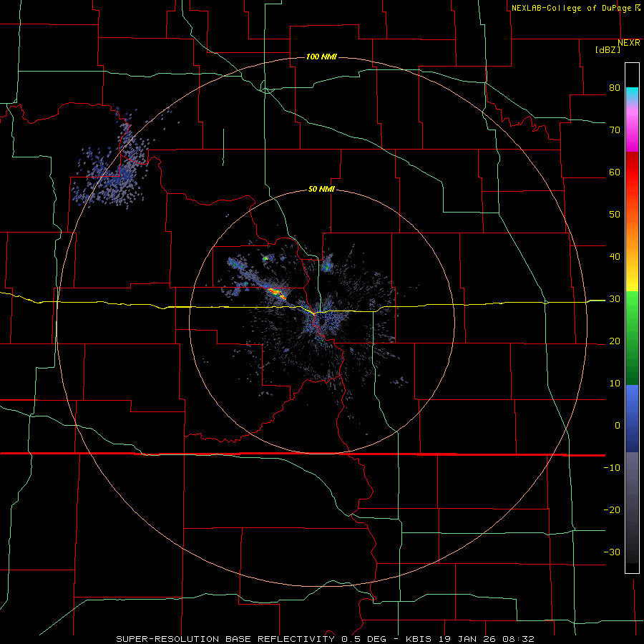This screenshot has height=644, width=644.
Task: Click the -30 dBZ scale value
Action: coord(612,552)
